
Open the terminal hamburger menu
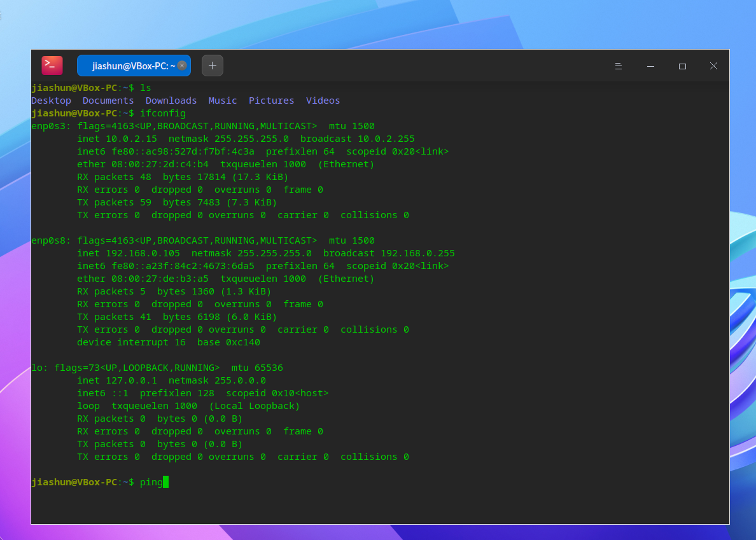pyautogui.click(x=618, y=66)
